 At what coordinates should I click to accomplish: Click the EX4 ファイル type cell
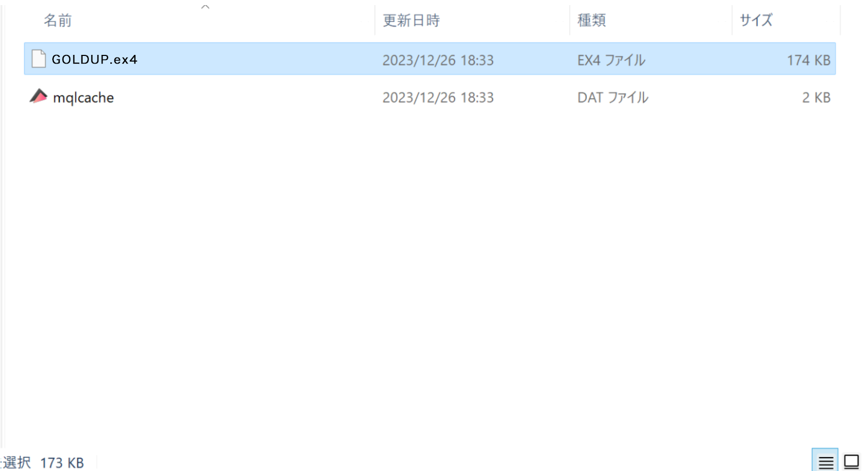pos(611,60)
